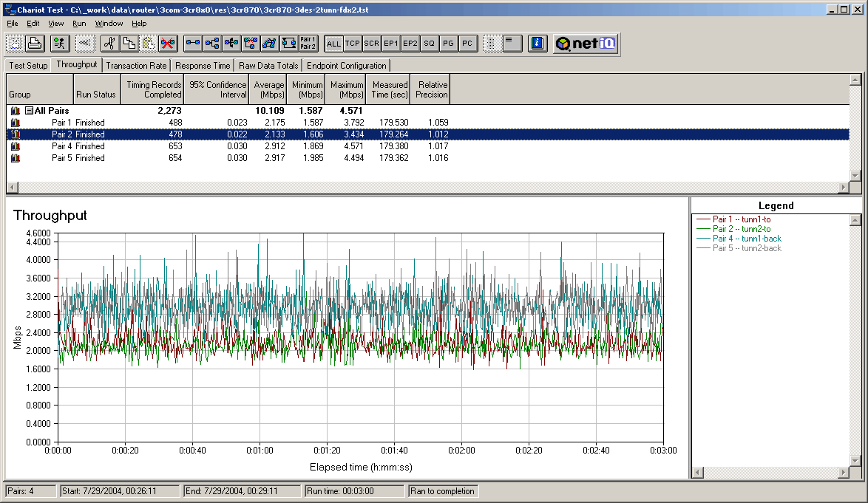Screen dimensions: 868x503
Task: Toggle the EP1 filter button
Action: [391, 44]
